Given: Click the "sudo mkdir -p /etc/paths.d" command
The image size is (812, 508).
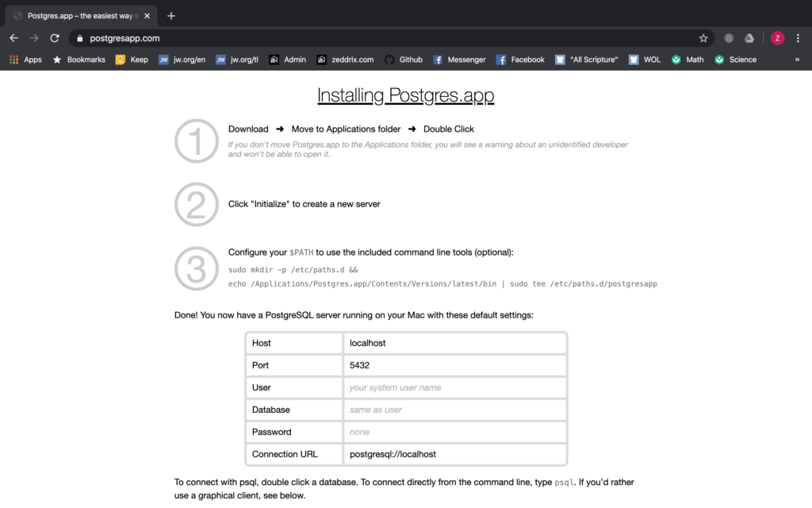Looking at the screenshot, I should point(293,270).
